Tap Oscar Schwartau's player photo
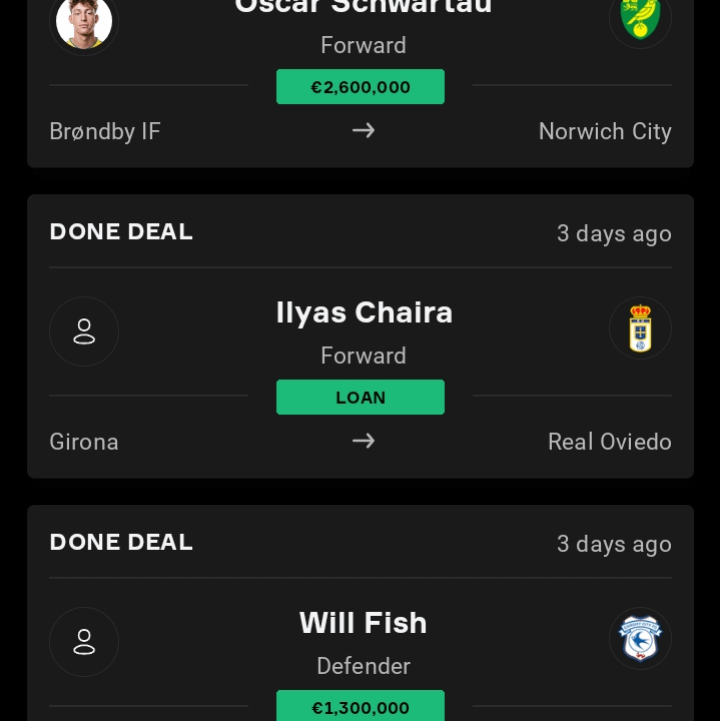The height and width of the screenshot is (721, 720). tap(84, 20)
